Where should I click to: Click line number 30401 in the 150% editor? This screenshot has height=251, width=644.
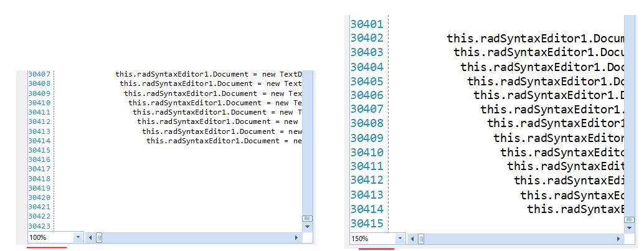click(367, 24)
